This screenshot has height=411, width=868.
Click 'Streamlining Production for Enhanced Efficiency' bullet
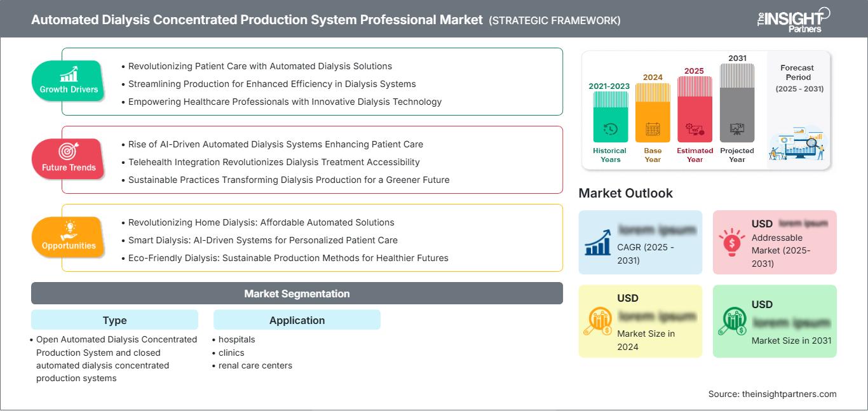(x=272, y=84)
